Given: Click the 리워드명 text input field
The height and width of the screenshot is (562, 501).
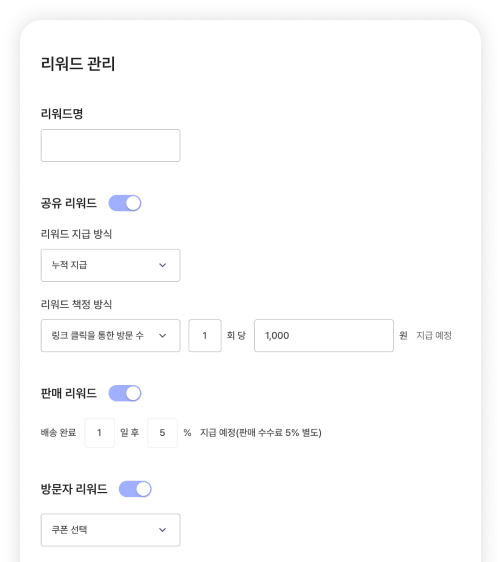Looking at the screenshot, I should click(x=110, y=146).
